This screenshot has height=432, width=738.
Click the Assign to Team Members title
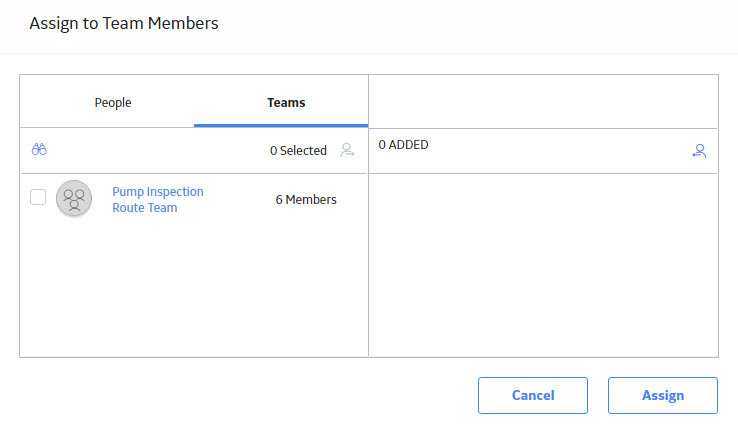pyautogui.click(x=124, y=23)
